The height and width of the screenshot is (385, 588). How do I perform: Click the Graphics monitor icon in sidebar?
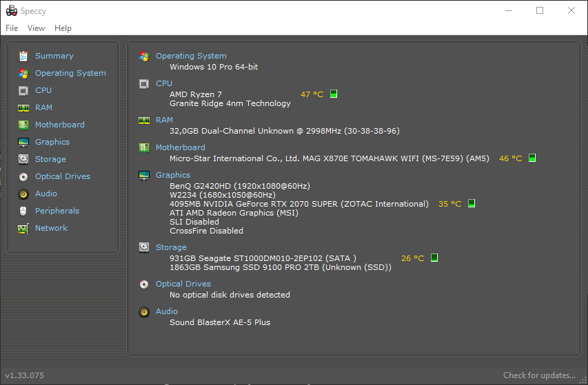click(23, 143)
